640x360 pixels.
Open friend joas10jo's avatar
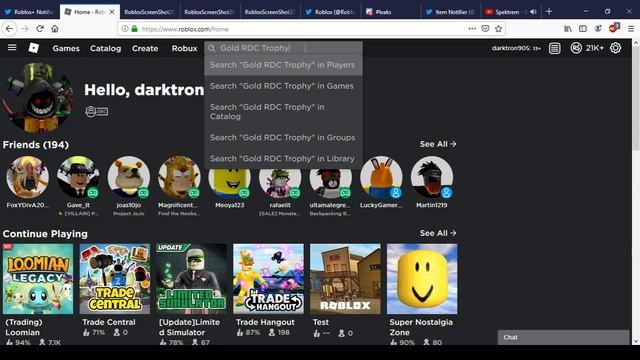(129, 177)
